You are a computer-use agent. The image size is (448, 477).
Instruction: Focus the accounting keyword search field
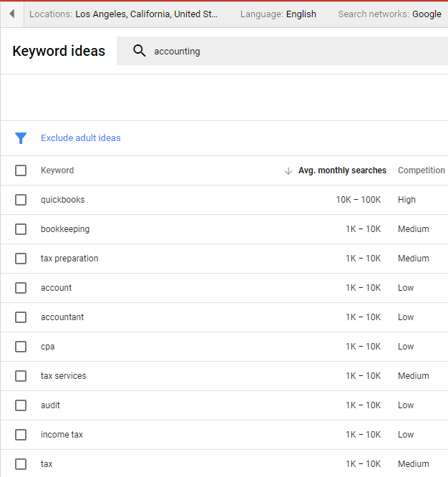(282, 51)
